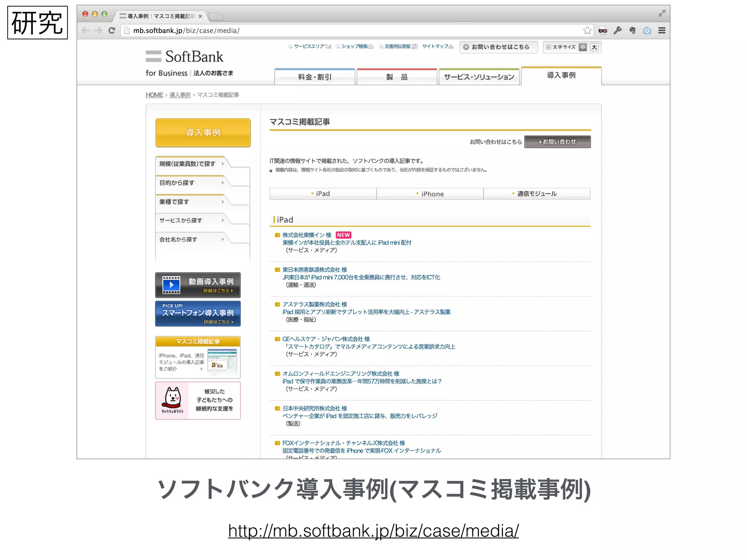Click the slide URL mb.softbank.jp/biz/case/media/ below
The image size is (747, 560).
373,531
